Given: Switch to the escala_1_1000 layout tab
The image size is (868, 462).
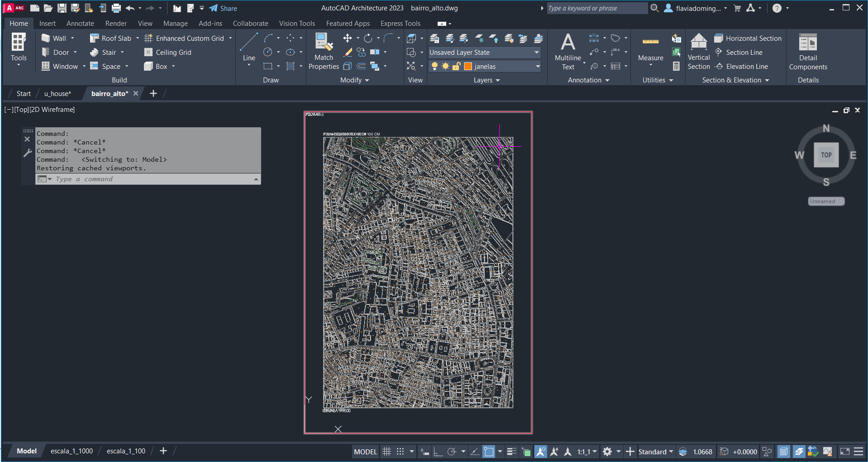Looking at the screenshot, I should point(72,451).
